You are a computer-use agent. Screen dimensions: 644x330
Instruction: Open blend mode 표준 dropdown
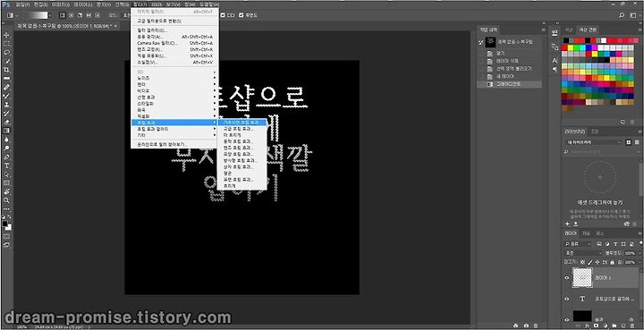(583, 253)
